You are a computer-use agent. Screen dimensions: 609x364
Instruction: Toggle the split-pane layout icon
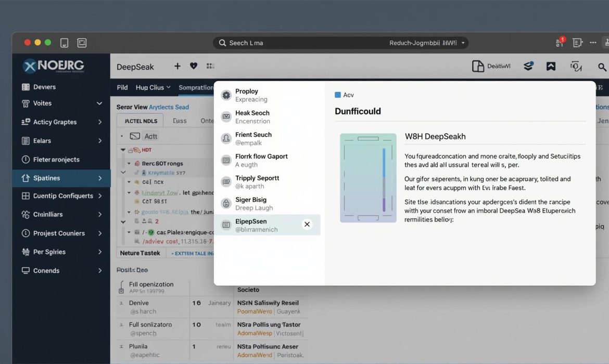click(x=82, y=43)
